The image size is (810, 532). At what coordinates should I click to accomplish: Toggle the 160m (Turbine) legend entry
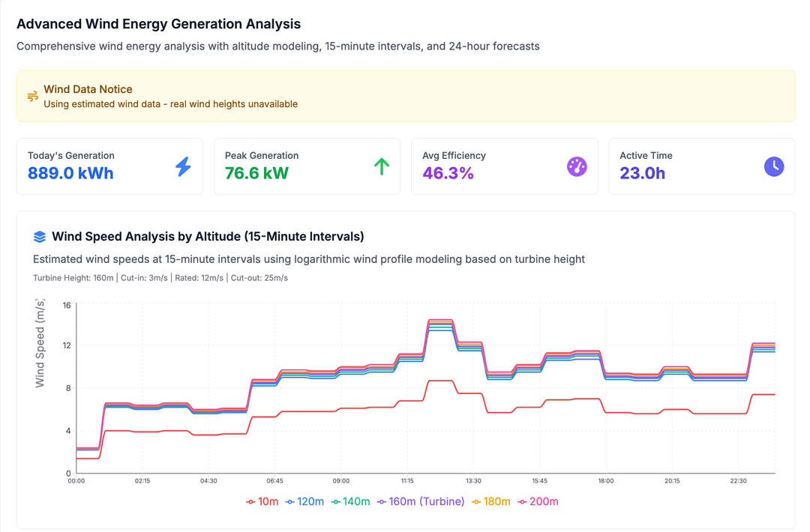pyautogui.click(x=422, y=501)
